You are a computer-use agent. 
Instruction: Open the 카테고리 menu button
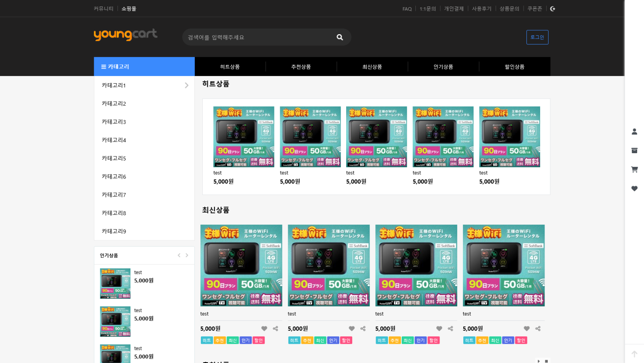[144, 67]
